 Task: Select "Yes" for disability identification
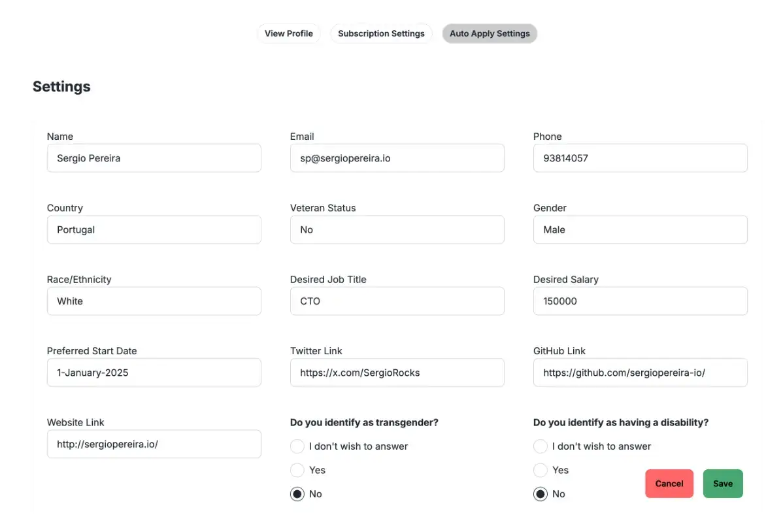[x=541, y=470]
